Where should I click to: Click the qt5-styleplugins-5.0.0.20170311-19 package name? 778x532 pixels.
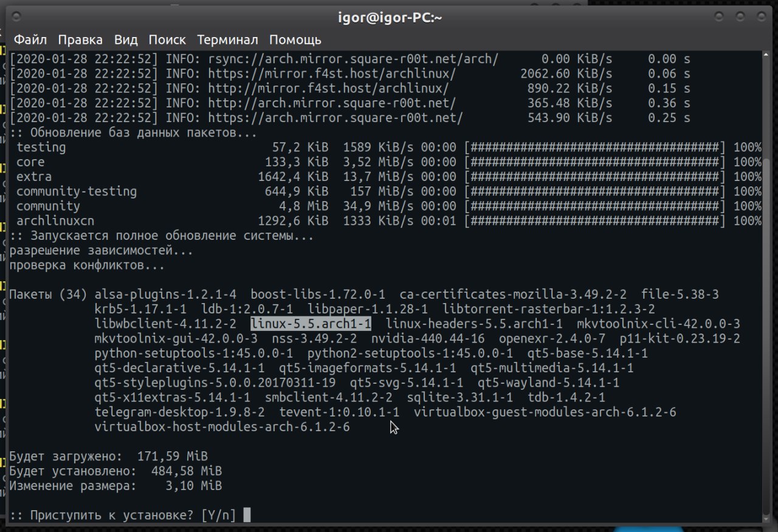click(x=215, y=383)
